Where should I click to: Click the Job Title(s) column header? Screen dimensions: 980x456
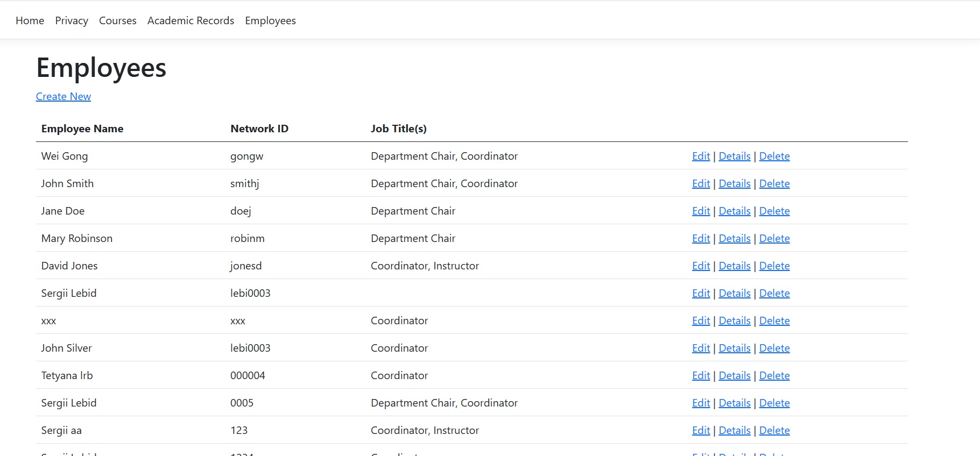398,129
